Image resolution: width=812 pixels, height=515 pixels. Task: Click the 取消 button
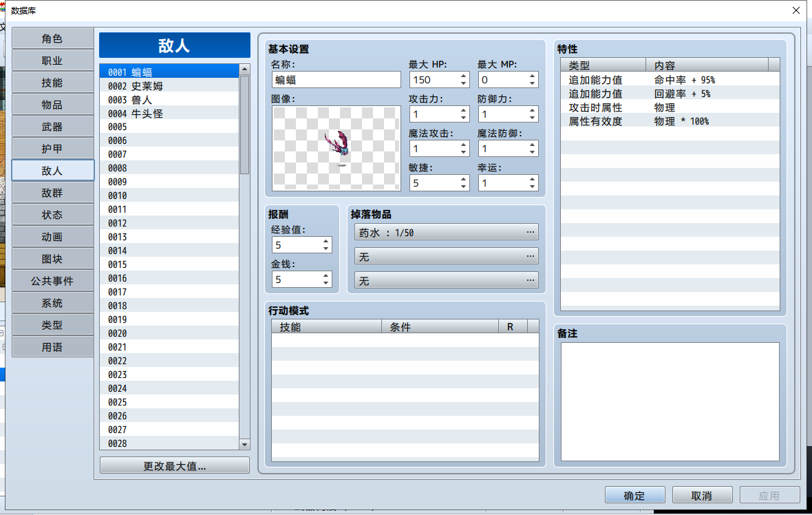pyautogui.click(x=702, y=495)
